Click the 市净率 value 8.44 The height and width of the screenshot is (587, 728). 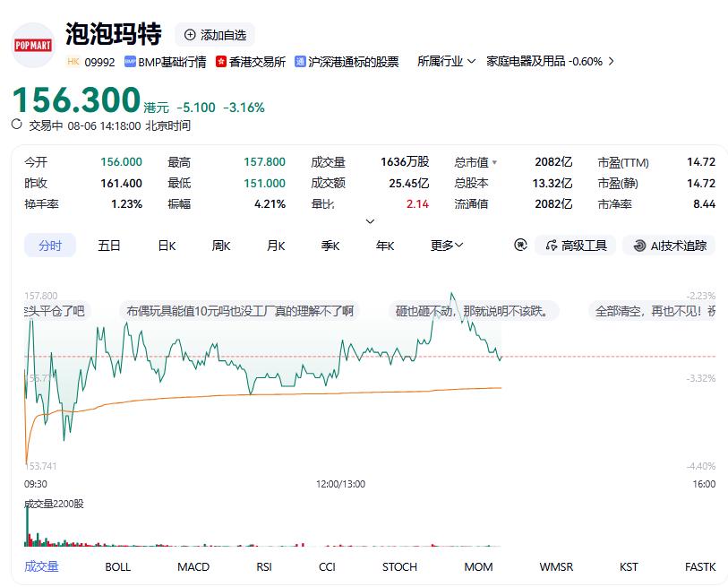(x=705, y=204)
